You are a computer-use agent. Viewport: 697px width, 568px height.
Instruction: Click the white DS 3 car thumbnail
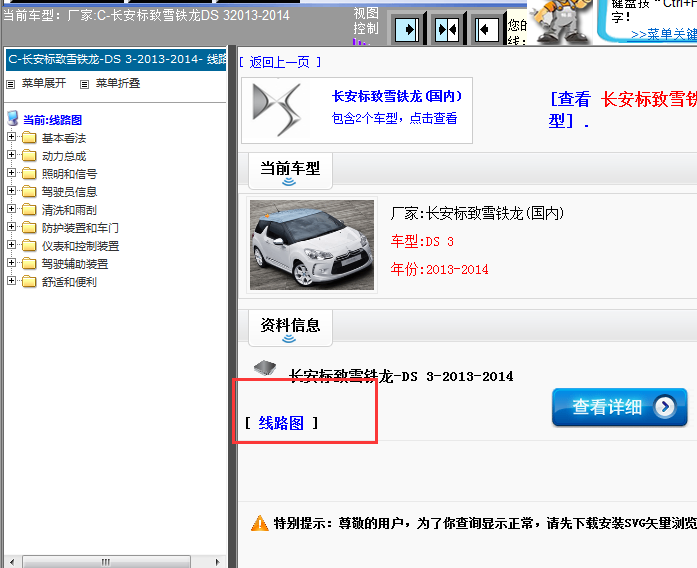coord(312,245)
